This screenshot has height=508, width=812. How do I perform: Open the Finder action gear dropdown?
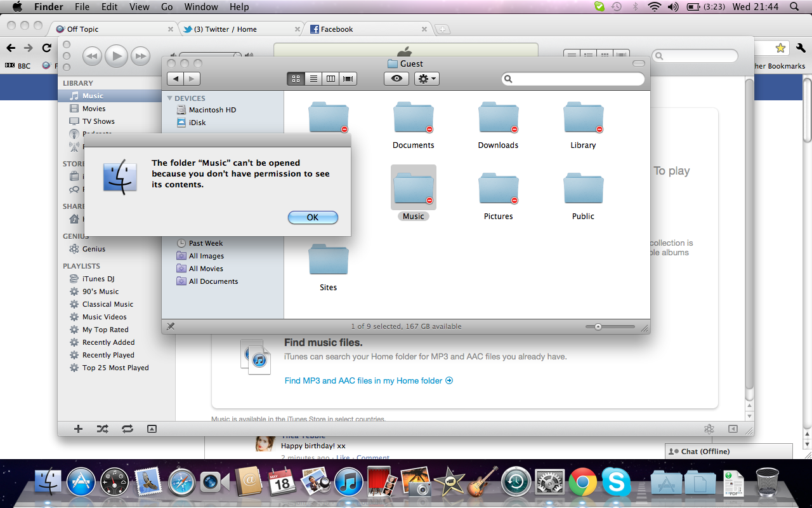(x=426, y=79)
